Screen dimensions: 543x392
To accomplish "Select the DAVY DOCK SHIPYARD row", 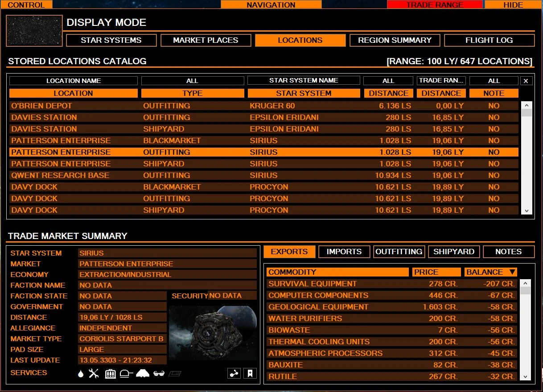I will [264, 210].
